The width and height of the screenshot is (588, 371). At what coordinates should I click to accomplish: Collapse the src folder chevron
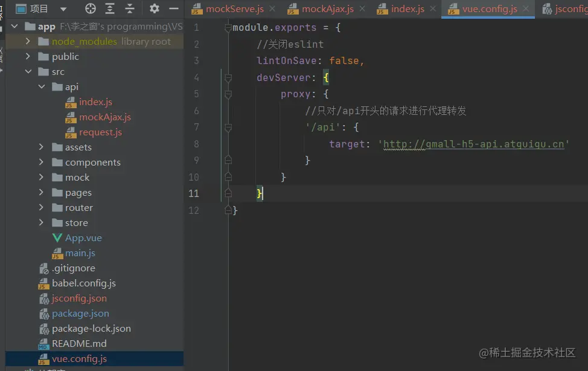28,71
